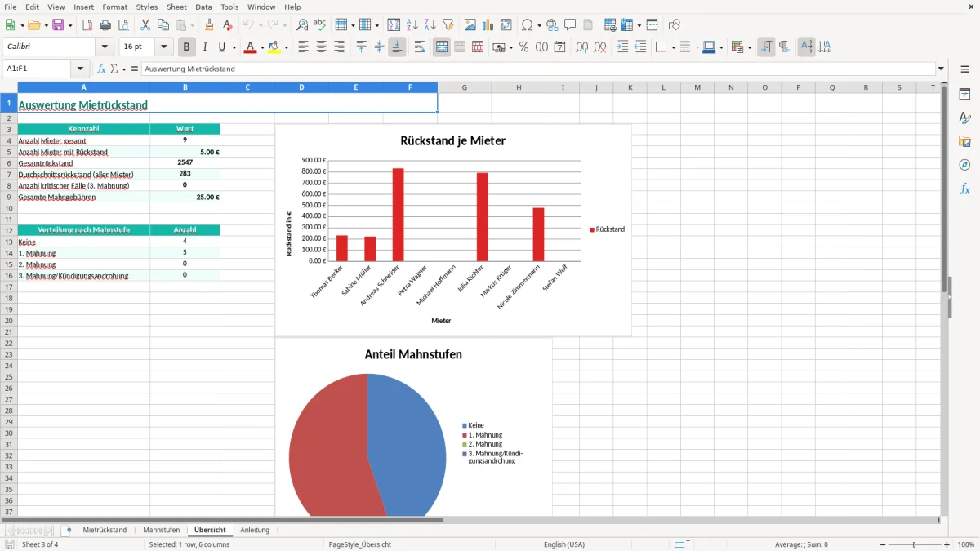Viewport: 980px width, 551px height.
Task: Insert Comment icon
Action: pos(571,25)
